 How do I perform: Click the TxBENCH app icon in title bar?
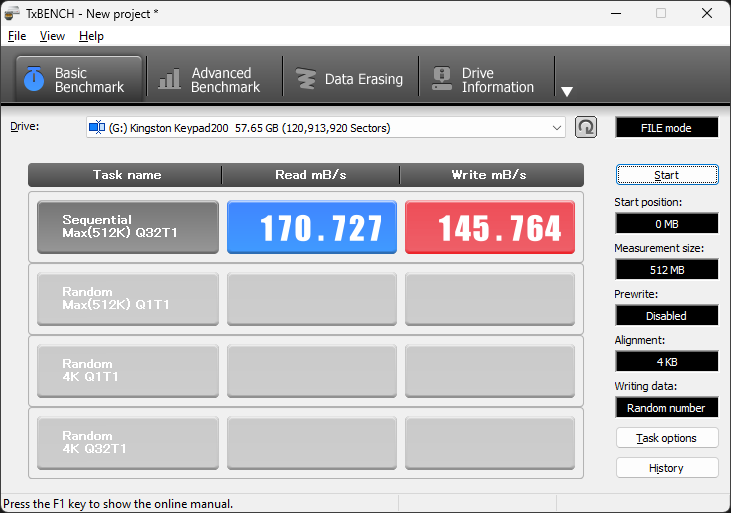(12, 13)
